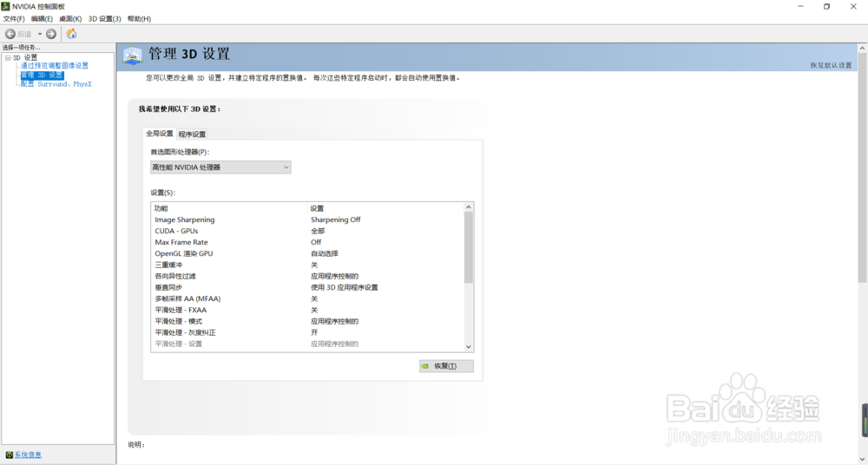Select the Max Frame Rate row
This screenshot has width=868, height=465.
point(308,242)
